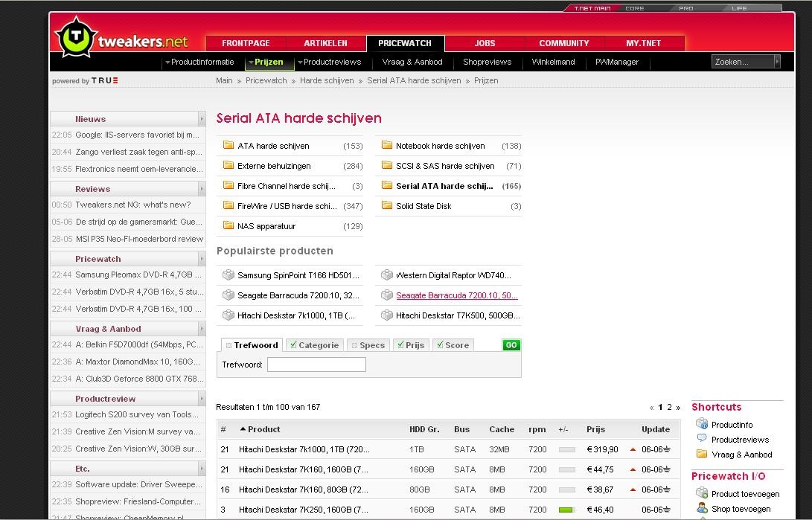812x520 pixels.
Task: Click the Western Digital Raptor product icon
Action: [x=387, y=275]
